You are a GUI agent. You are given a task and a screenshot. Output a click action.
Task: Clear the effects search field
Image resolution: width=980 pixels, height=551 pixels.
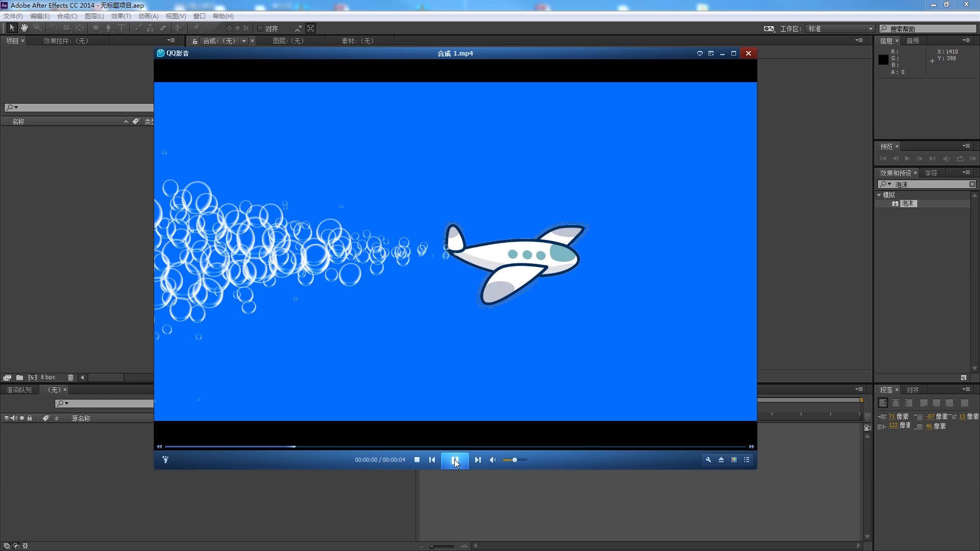[x=972, y=184]
